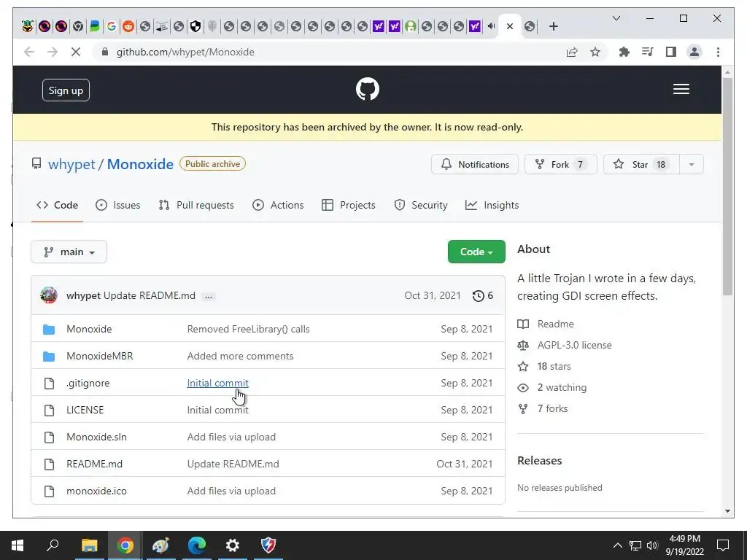Toggle the browser side panel icon
This screenshot has width=747, height=560.
(x=671, y=52)
